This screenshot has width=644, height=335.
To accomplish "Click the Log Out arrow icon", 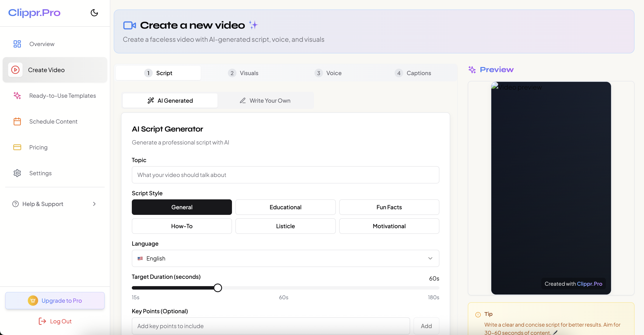I will pyautogui.click(x=42, y=321).
